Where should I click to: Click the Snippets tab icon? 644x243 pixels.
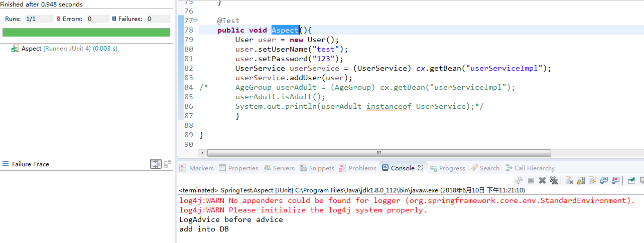point(304,168)
